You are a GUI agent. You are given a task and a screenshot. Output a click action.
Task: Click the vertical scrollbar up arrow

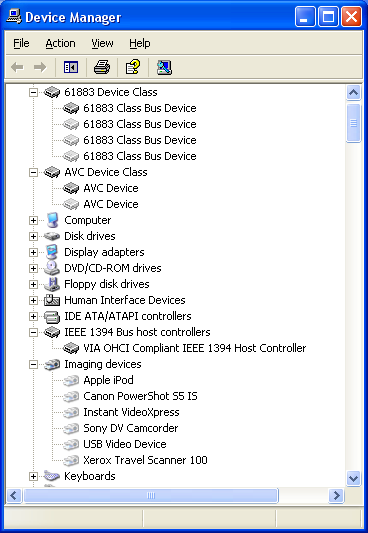tap(353, 92)
